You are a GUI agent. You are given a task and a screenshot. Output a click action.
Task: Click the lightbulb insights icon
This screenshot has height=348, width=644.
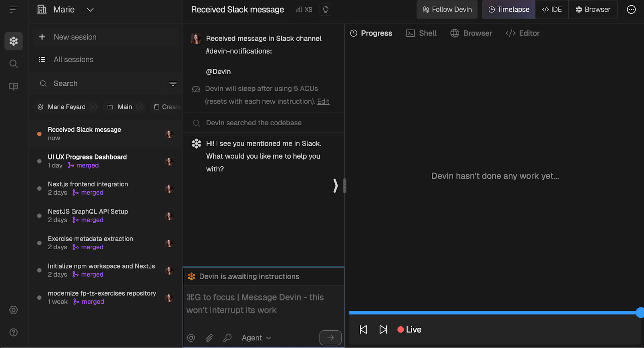pos(326,10)
